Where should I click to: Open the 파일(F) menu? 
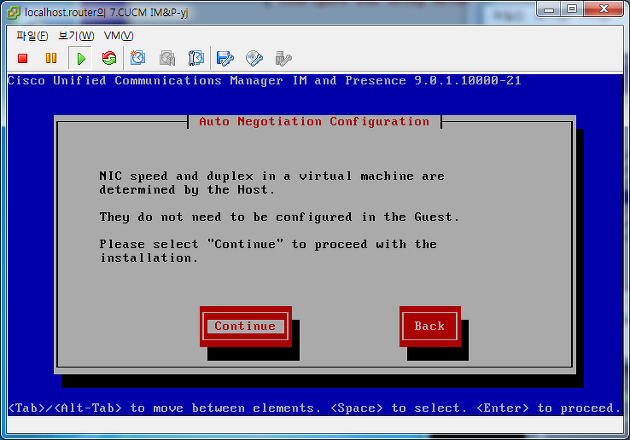pyautogui.click(x=32, y=36)
